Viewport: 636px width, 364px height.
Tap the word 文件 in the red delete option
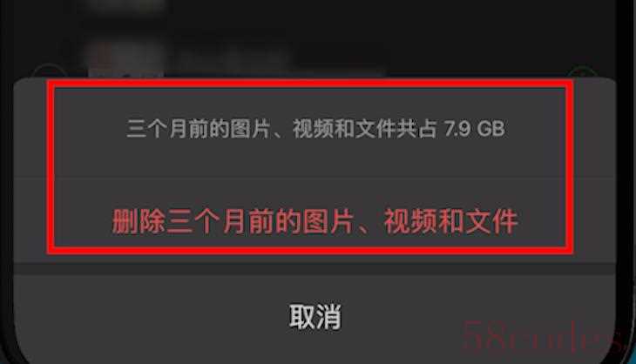point(491,221)
